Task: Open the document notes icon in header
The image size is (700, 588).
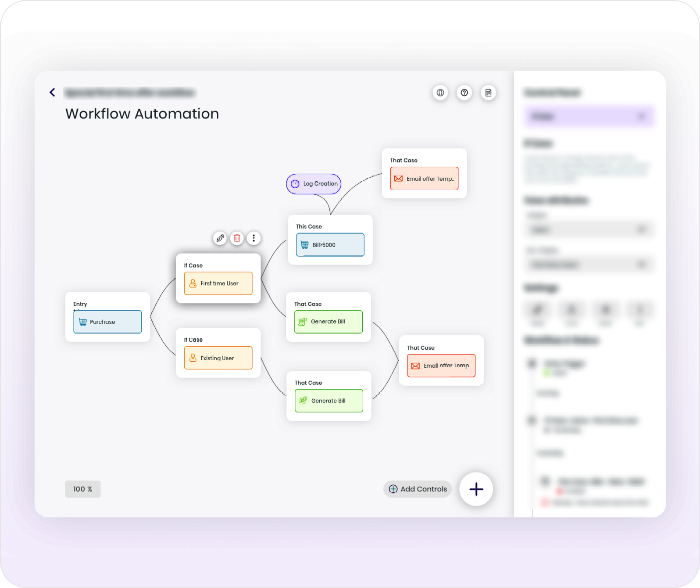Action: [x=488, y=93]
